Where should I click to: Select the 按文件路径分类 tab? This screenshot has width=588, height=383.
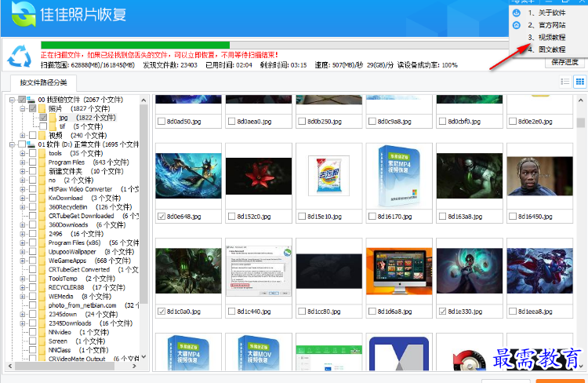43,82
